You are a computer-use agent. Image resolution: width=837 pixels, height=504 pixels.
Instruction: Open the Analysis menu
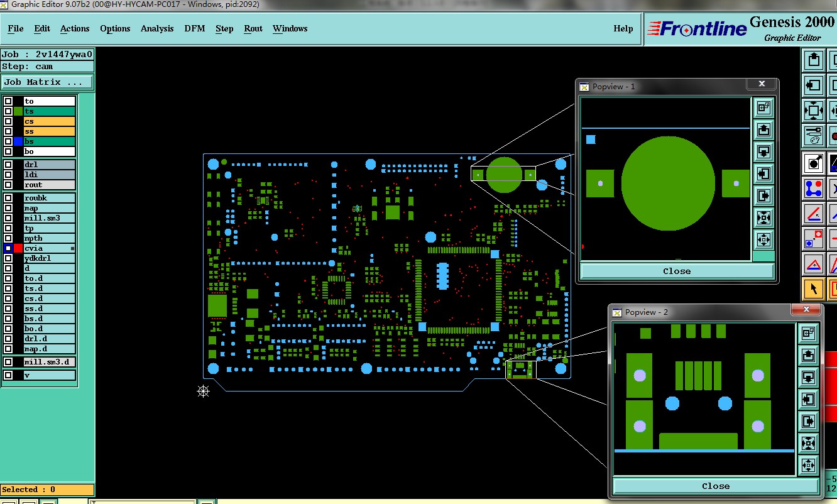157,28
